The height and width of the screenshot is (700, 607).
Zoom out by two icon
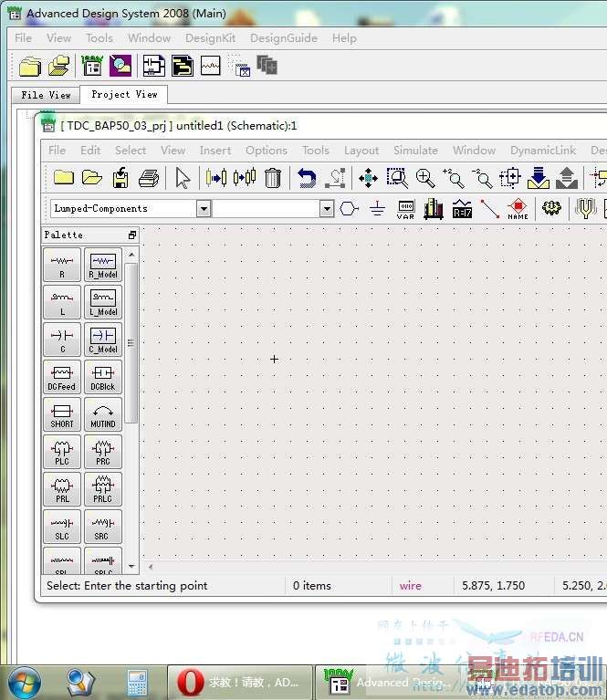[x=482, y=178]
